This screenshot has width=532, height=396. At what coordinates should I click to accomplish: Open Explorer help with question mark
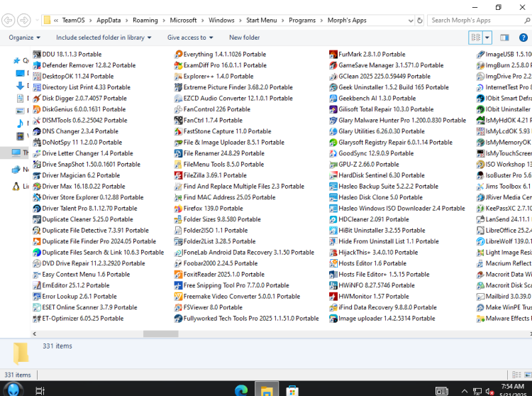(x=523, y=38)
